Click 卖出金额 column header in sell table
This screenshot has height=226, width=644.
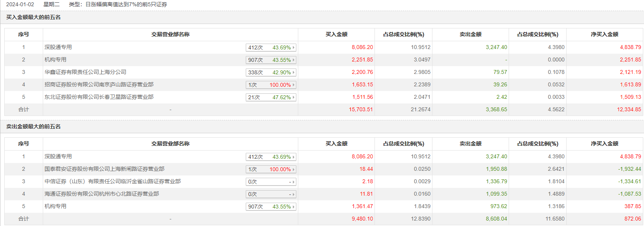coord(470,144)
